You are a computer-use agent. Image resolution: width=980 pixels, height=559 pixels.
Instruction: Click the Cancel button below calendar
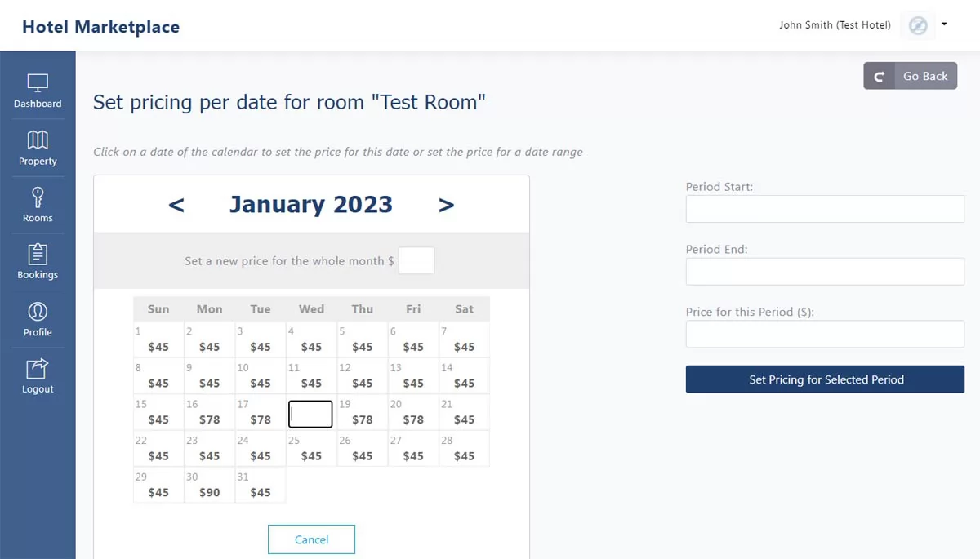click(x=311, y=539)
